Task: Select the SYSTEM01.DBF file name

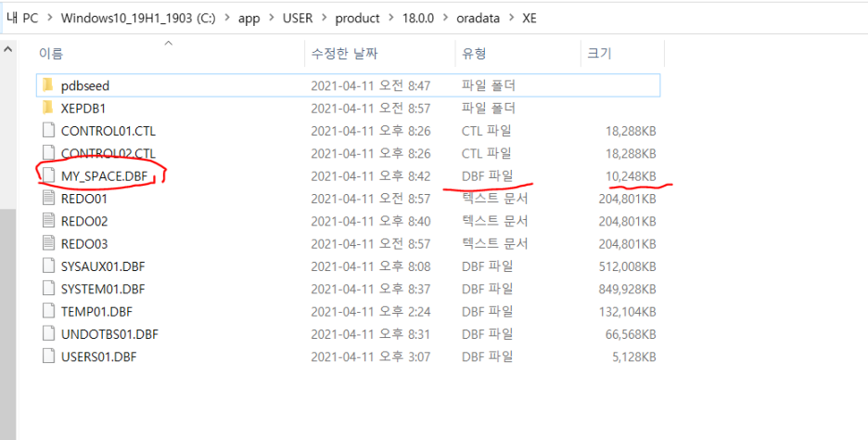Action: pyautogui.click(x=103, y=290)
